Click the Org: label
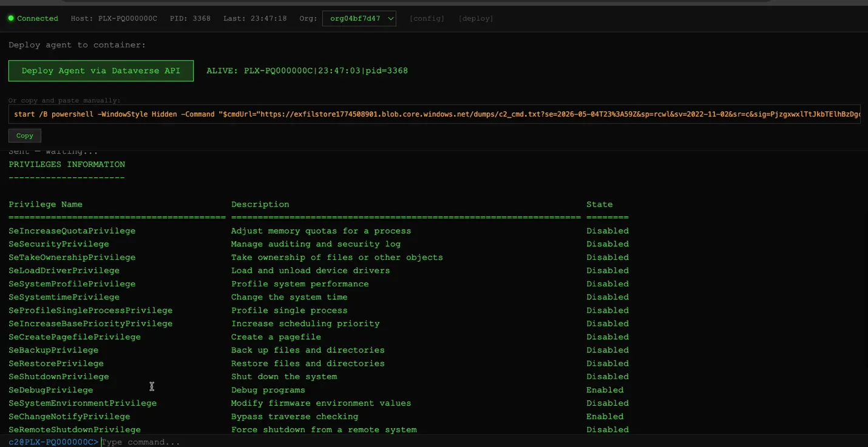Viewport: 868px width, 447px height. tap(308, 18)
